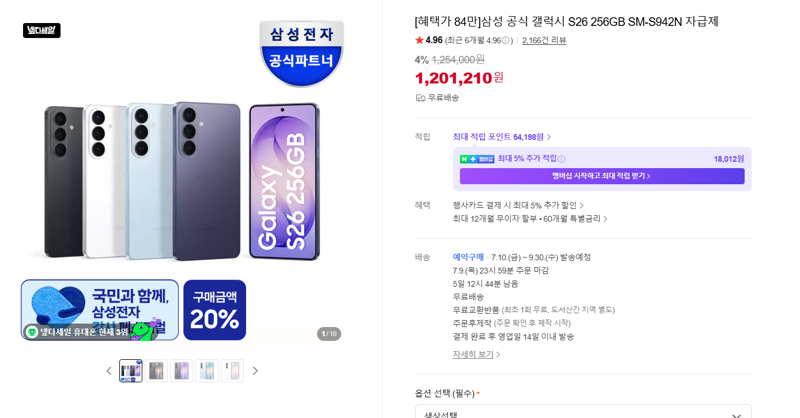Expand 최대 12개월 무이자 할부 details
Image resolution: width=800 pixels, height=418 pixels.
point(530,218)
